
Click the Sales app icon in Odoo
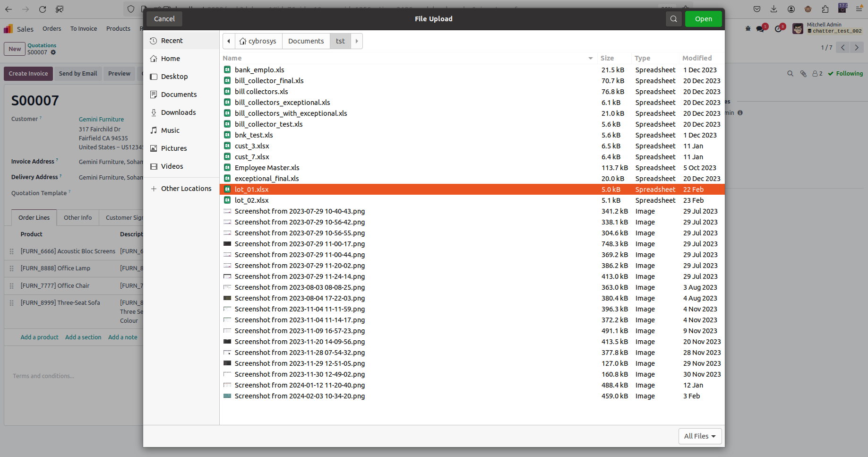pyautogui.click(x=9, y=29)
